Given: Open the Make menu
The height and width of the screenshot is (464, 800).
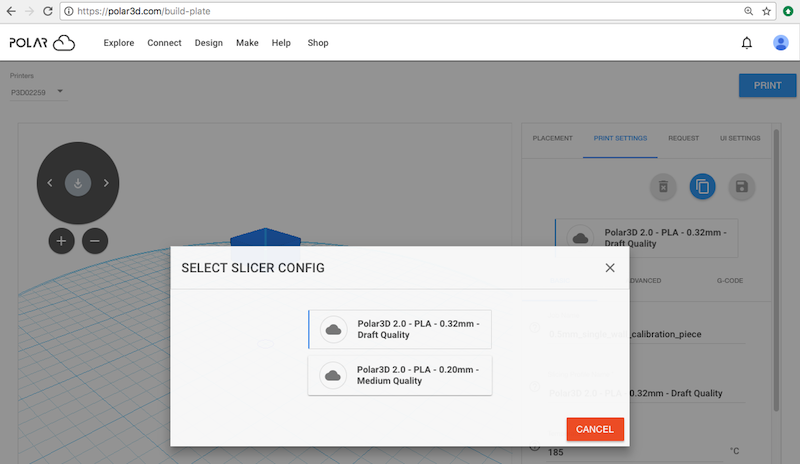Looking at the screenshot, I should [247, 43].
